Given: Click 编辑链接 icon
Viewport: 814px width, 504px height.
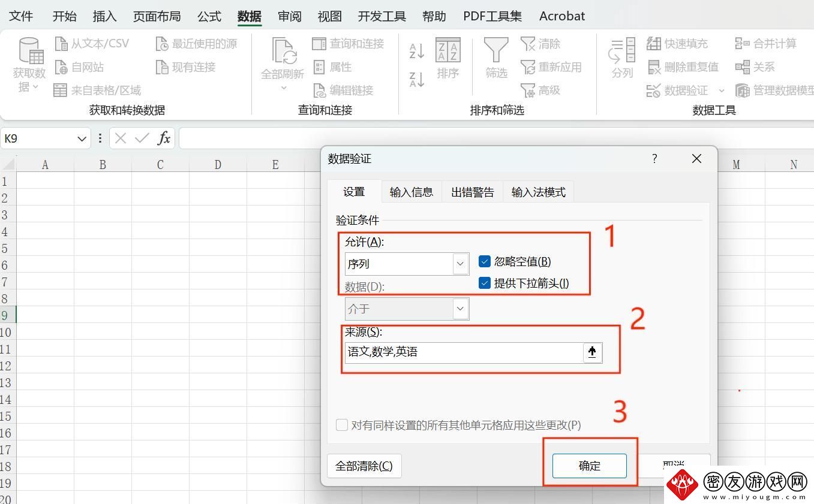Looking at the screenshot, I should [319, 90].
